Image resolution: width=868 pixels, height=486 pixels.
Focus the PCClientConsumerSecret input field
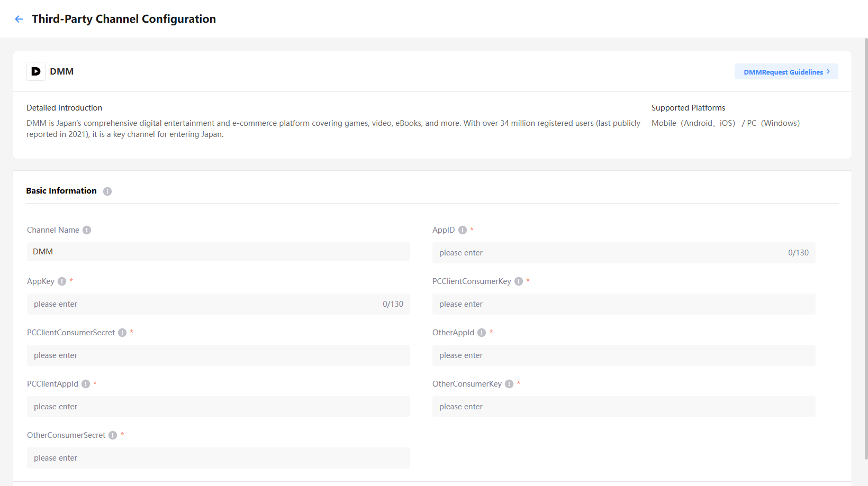219,355
